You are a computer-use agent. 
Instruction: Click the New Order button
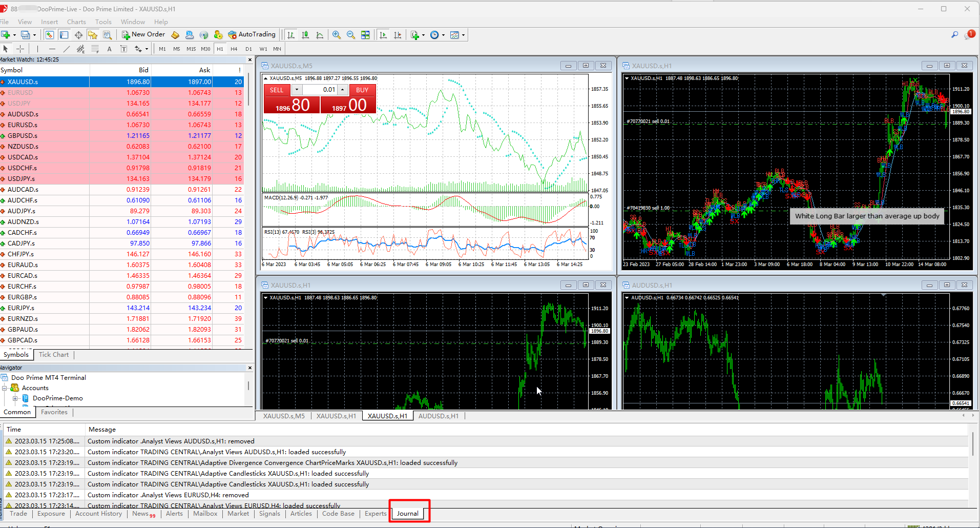pyautogui.click(x=143, y=34)
